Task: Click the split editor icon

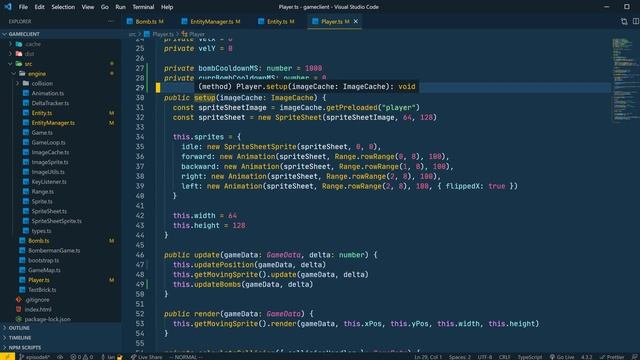Action: [636, 21]
